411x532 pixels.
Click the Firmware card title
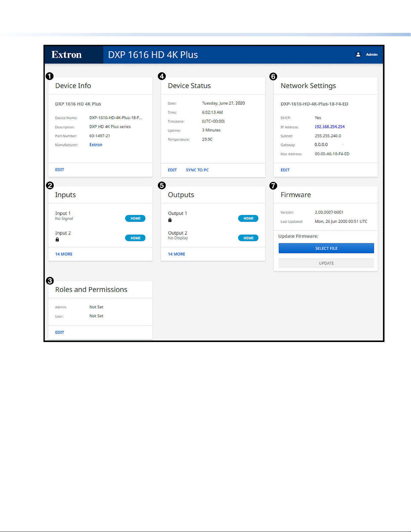tap(296, 195)
